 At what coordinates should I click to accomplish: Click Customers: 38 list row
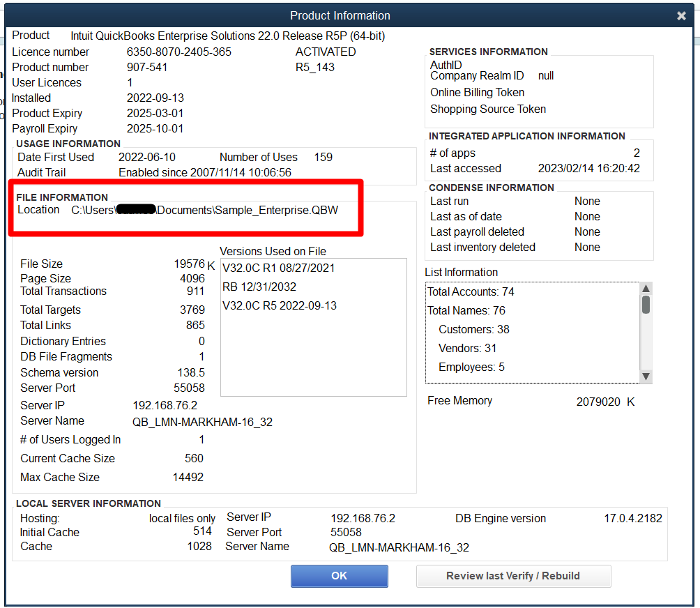[474, 329]
